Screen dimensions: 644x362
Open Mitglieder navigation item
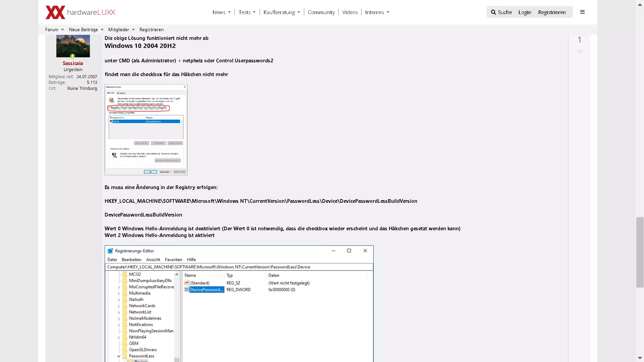tap(119, 30)
